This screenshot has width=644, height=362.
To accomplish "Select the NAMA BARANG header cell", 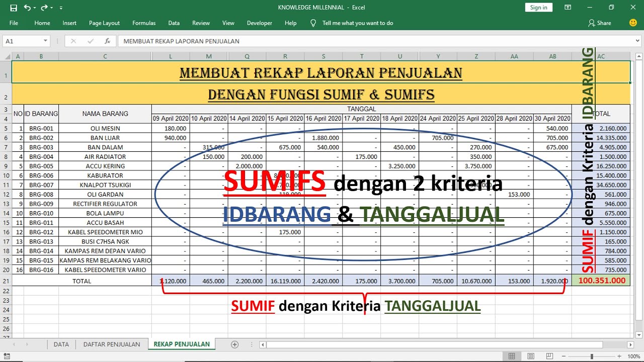I will (x=105, y=114).
